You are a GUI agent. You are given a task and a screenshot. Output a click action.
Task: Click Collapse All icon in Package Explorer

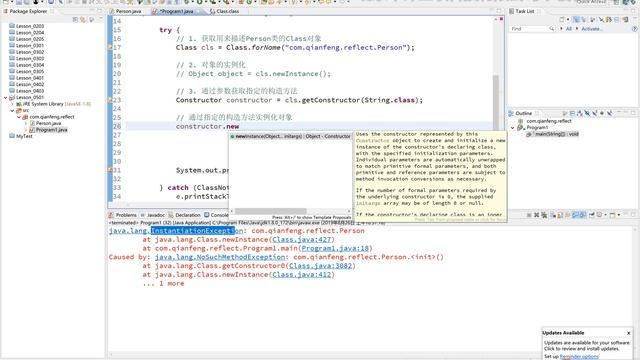pyautogui.click(x=75, y=19)
